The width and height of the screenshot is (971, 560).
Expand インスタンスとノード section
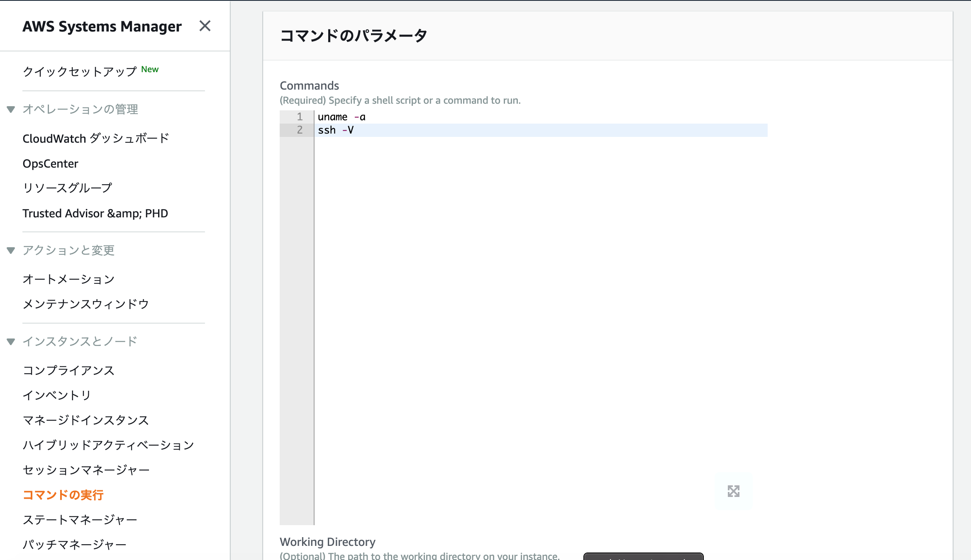click(10, 341)
